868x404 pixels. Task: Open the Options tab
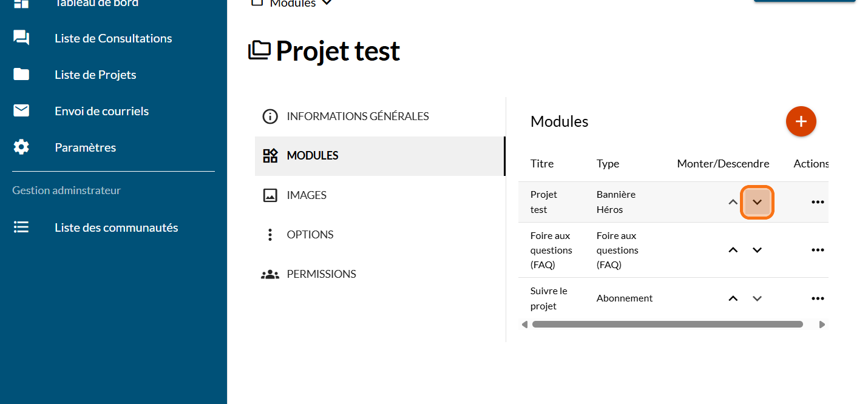coord(310,234)
